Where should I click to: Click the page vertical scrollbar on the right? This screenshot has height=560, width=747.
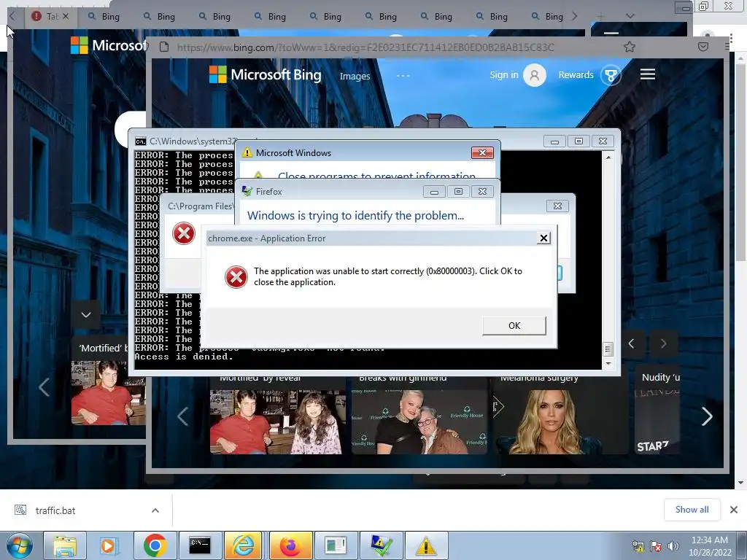740,162
